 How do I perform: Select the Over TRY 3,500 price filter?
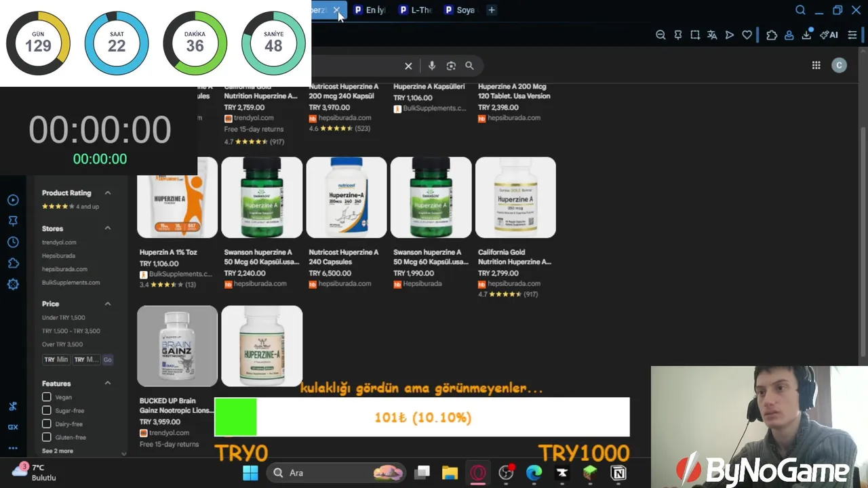[62, 344]
